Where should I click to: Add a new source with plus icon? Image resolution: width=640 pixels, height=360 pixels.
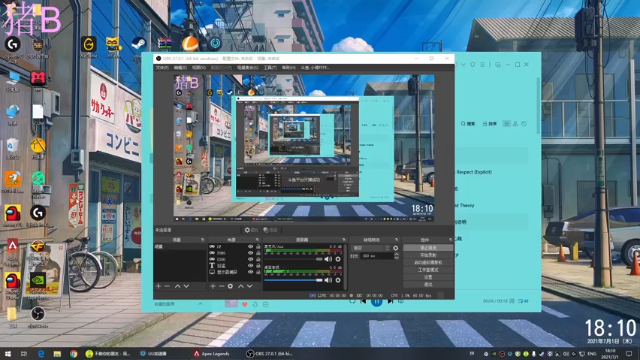[212, 287]
